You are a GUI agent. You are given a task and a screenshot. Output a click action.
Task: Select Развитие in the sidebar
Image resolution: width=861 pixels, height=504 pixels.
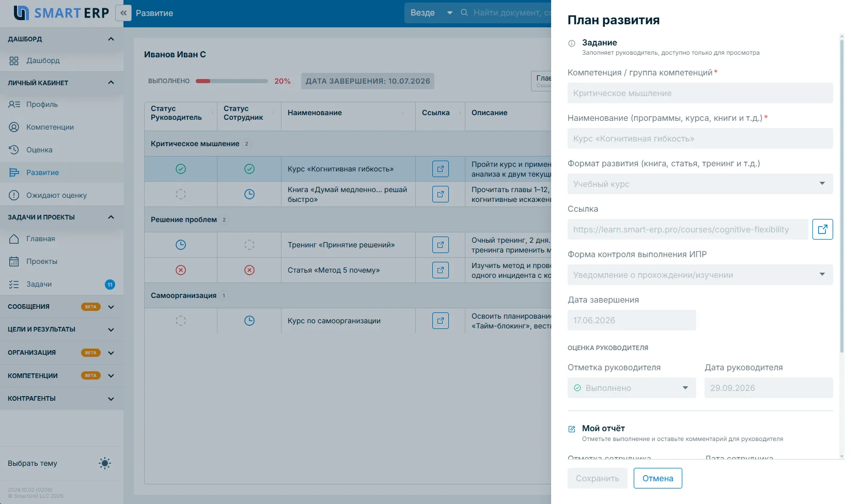pyautogui.click(x=61, y=172)
